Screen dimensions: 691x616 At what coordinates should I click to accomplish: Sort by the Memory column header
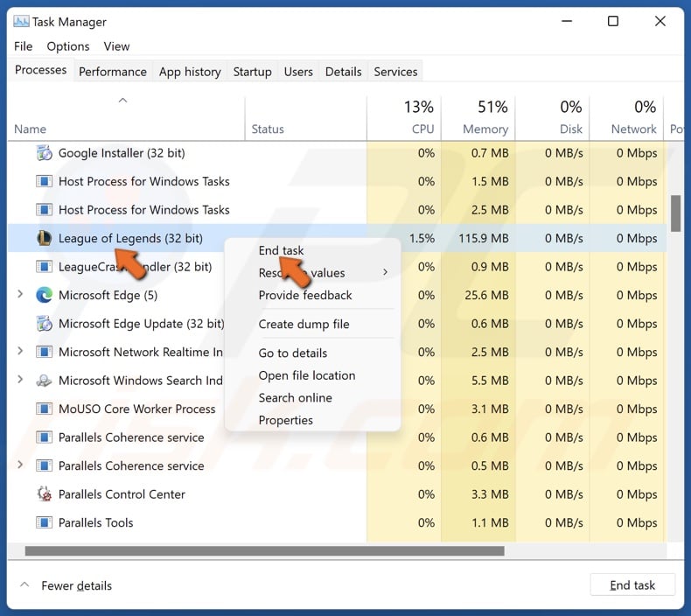coord(478,118)
